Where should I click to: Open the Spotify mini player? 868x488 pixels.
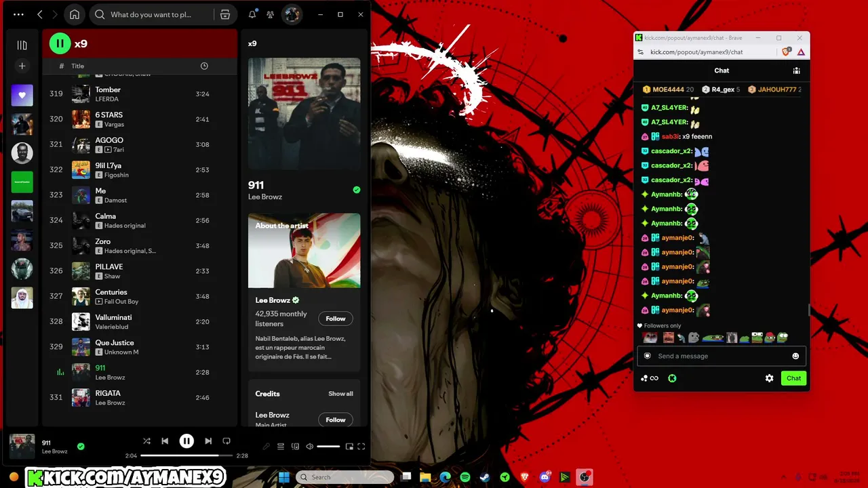pyautogui.click(x=349, y=447)
